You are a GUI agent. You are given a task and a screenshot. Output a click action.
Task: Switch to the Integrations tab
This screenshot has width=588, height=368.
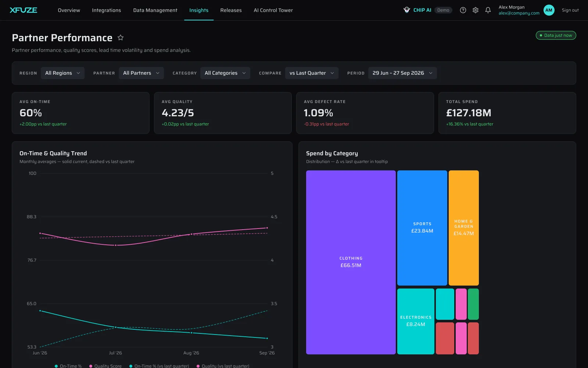click(x=107, y=10)
